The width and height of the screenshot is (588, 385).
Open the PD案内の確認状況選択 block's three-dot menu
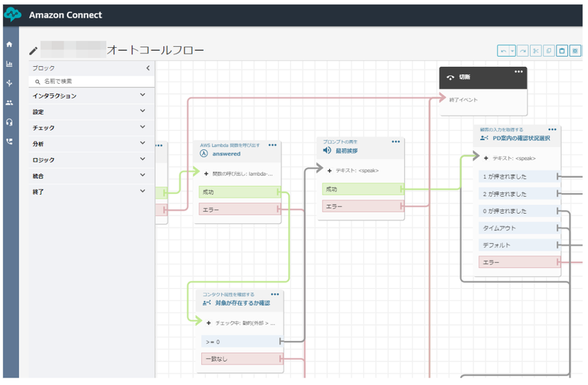coord(553,129)
